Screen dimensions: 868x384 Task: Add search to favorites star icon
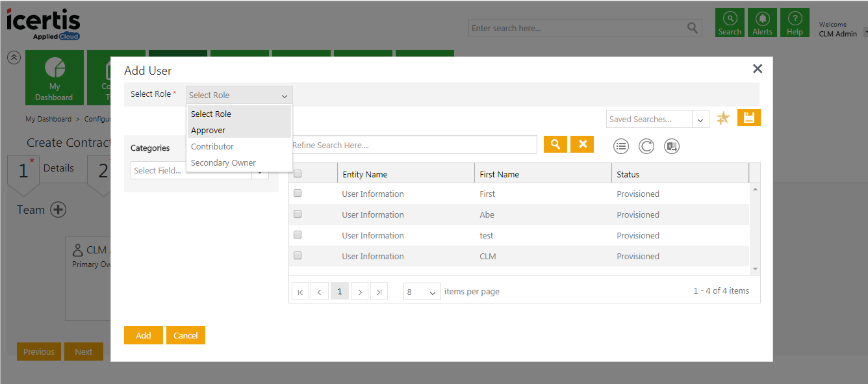723,118
